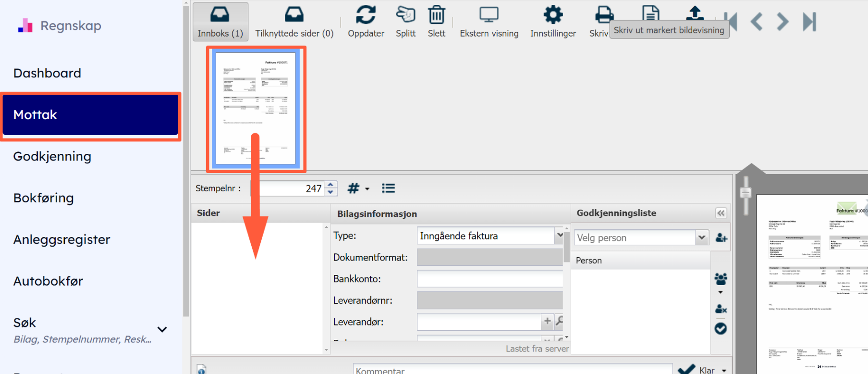Click the round checkmark approve icon
868x374 pixels.
(721, 329)
